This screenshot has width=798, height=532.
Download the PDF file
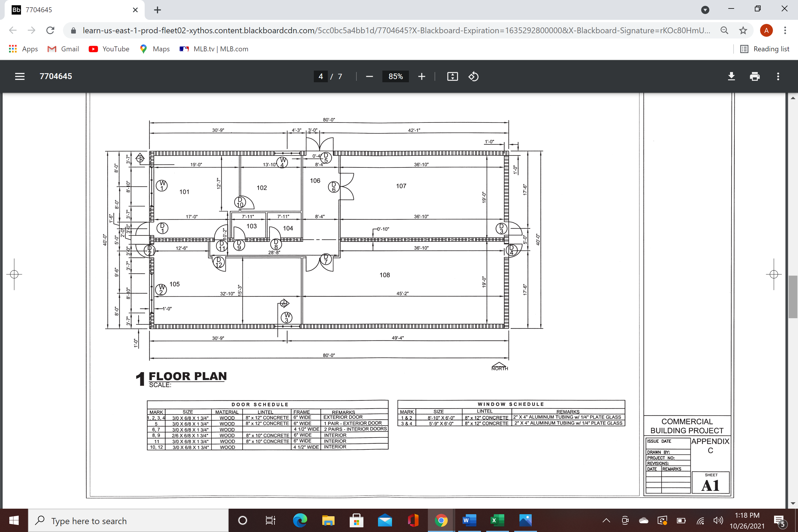[731, 76]
